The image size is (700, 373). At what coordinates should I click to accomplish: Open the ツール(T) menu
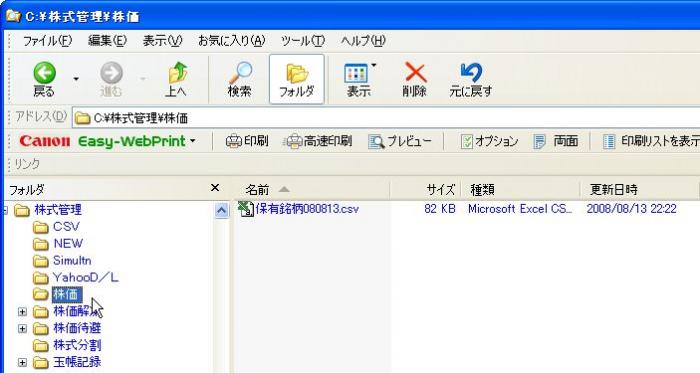(x=303, y=41)
